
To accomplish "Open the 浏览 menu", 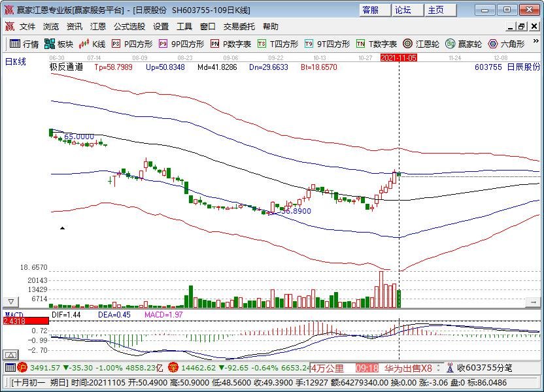I will click(x=51, y=27).
